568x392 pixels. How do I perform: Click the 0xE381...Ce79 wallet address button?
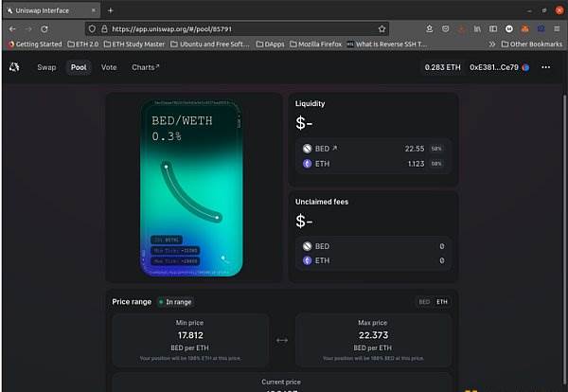tap(499, 67)
